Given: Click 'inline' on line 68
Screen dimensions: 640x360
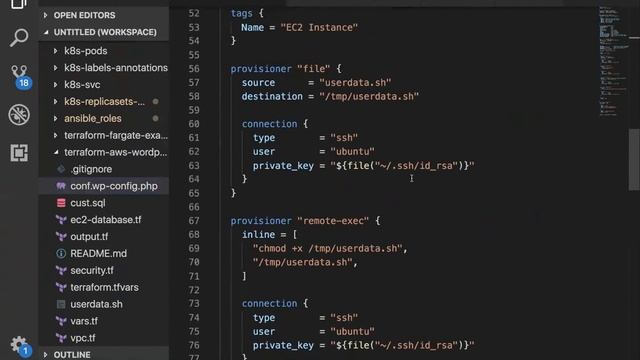Looking at the screenshot, I should click(258, 235).
